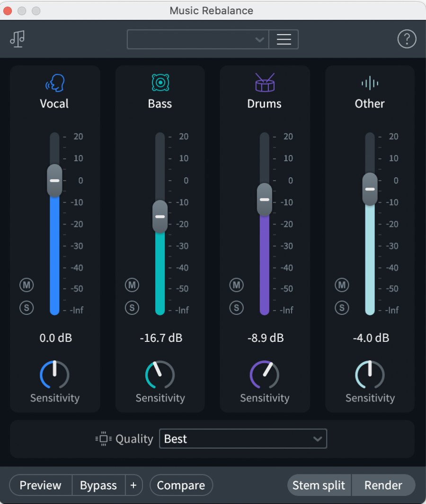The height and width of the screenshot is (504, 426).
Task: Solo the Drums stem
Action: click(236, 308)
